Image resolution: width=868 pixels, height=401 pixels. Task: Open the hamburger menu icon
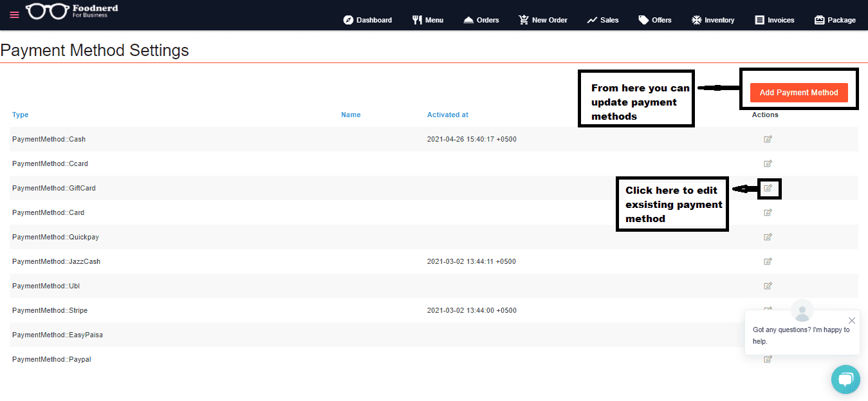pos(14,15)
